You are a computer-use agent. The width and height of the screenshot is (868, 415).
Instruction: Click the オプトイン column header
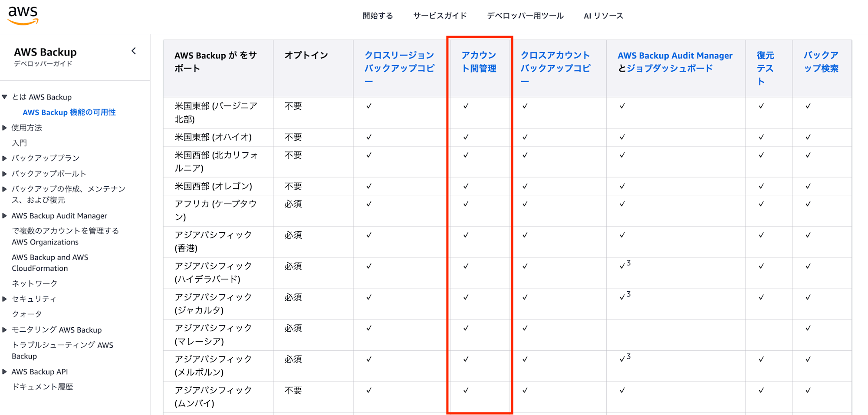pyautogui.click(x=306, y=56)
